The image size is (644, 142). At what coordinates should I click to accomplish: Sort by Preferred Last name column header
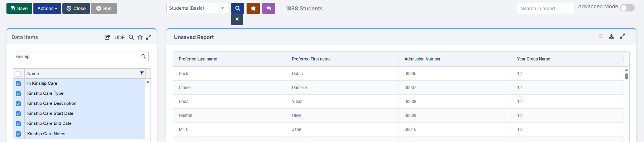pyautogui.click(x=198, y=59)
